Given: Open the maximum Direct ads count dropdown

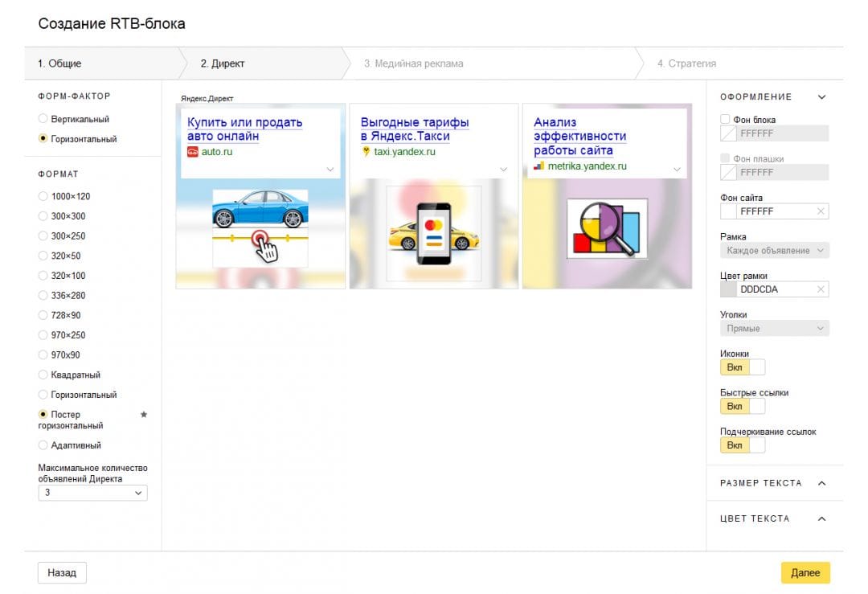Looking at the screenshot, I should (92, 493).
